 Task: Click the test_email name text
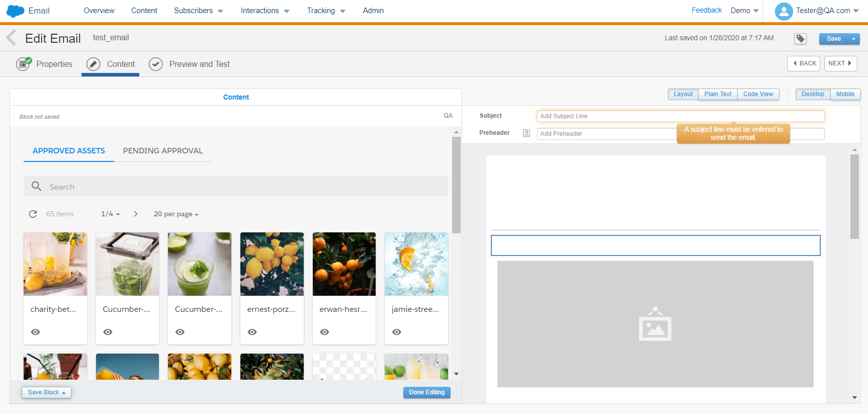111,38
